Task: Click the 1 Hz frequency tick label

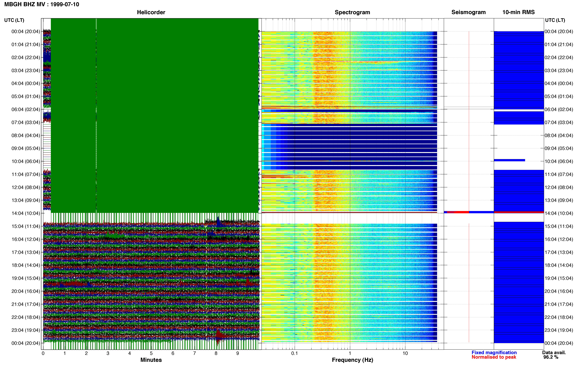Action: (x=350, y=353)
